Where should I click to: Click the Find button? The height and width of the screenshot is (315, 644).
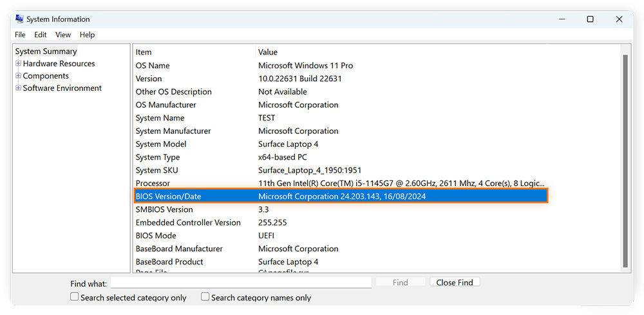point(401,282)
